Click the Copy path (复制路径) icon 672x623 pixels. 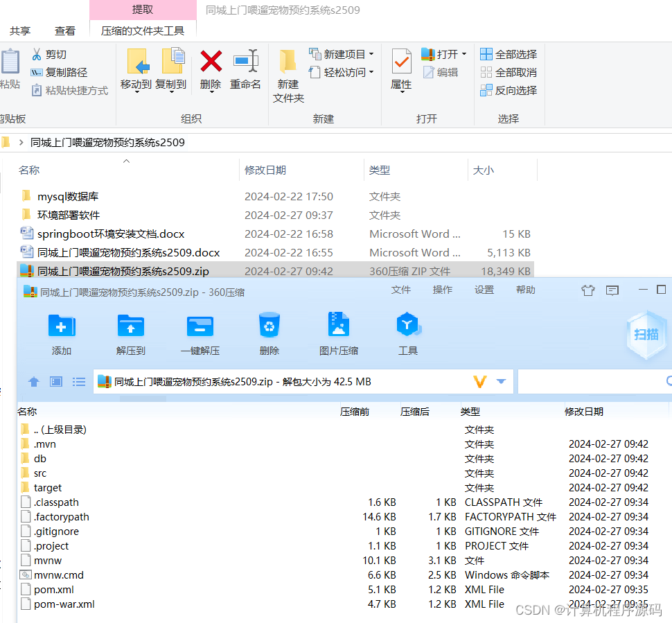37,73
